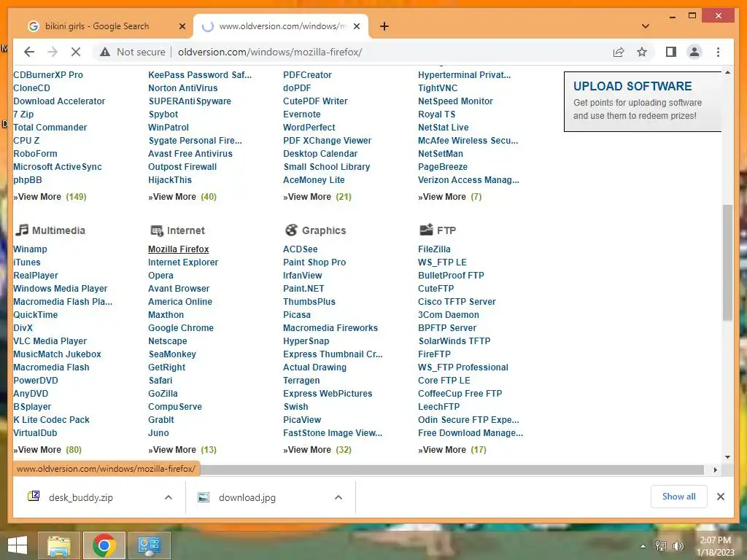747x560 pixels.
Task: Open the Google Chrome link
Action: (181, 327)
